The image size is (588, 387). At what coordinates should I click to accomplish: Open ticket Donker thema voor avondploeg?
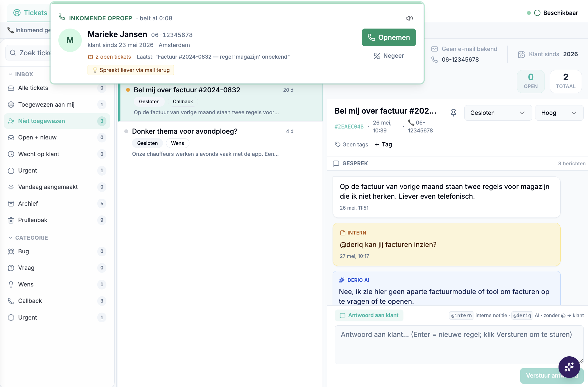coord(221,142)
